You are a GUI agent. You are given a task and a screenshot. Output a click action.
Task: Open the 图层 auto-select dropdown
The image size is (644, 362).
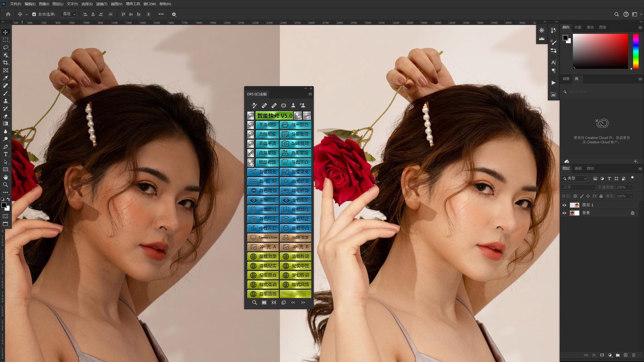pyautogui.click(x=69, y=14)
